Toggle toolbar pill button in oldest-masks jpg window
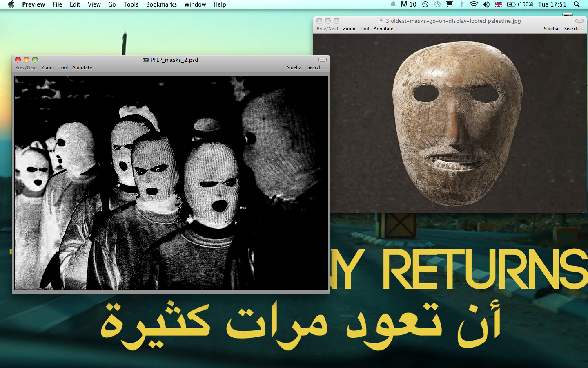Viewport: 588px width, 368px height. coord(579,21)
